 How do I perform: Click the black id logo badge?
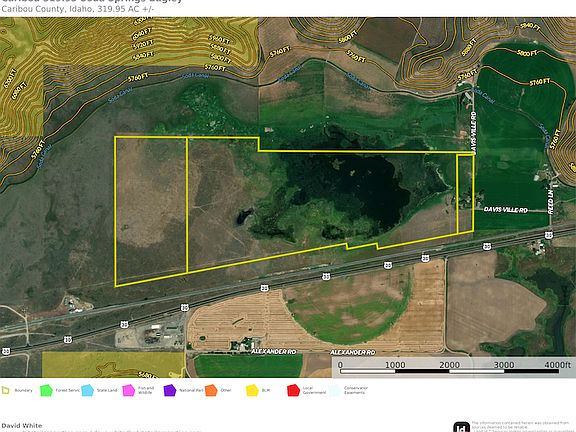pyautogui.click(x=461, y=427)
